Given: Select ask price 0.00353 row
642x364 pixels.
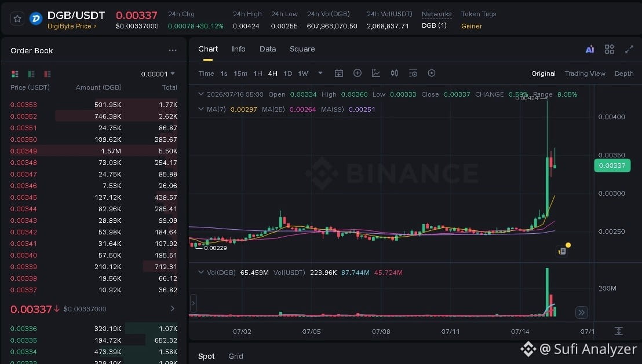Looking at the screenshot, I should [94, 105].
